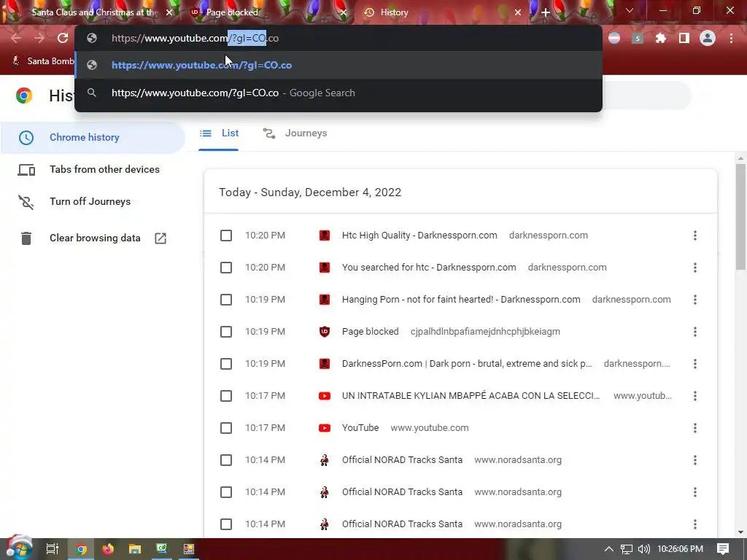The width and height of the screenshot is (747, 560).
Task: Select checkbox for You searched for htc entry
Action: click(x=226, y=268)
